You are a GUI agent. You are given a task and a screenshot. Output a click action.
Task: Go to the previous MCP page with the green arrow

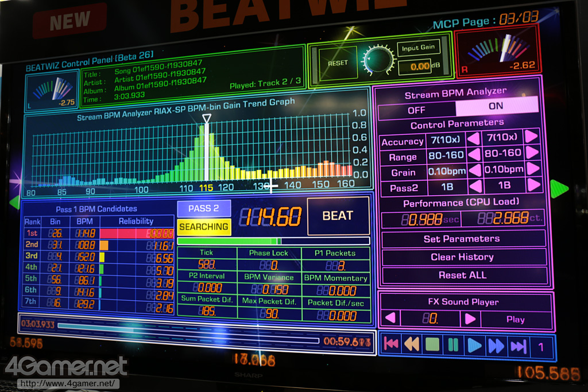[14, 203]
